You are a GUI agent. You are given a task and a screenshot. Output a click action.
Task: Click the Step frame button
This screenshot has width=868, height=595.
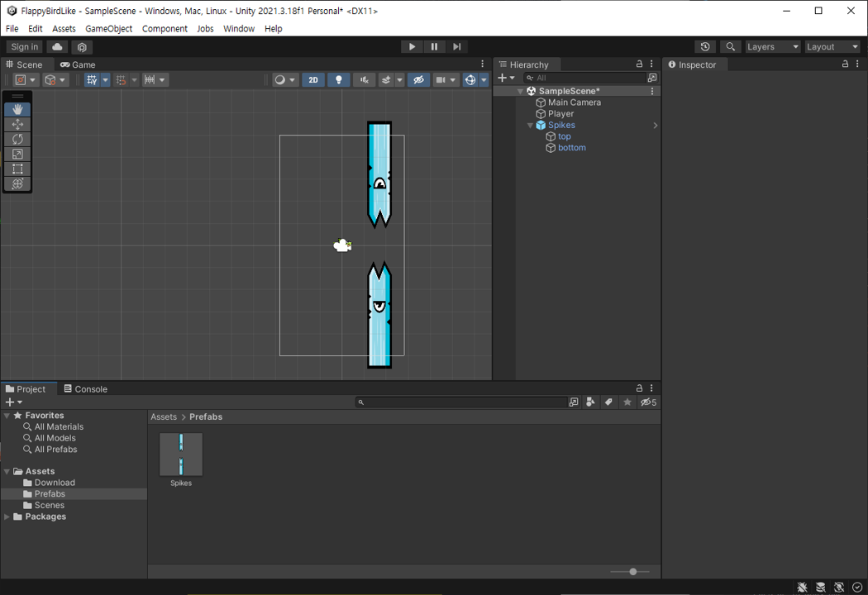pos(456,47)
